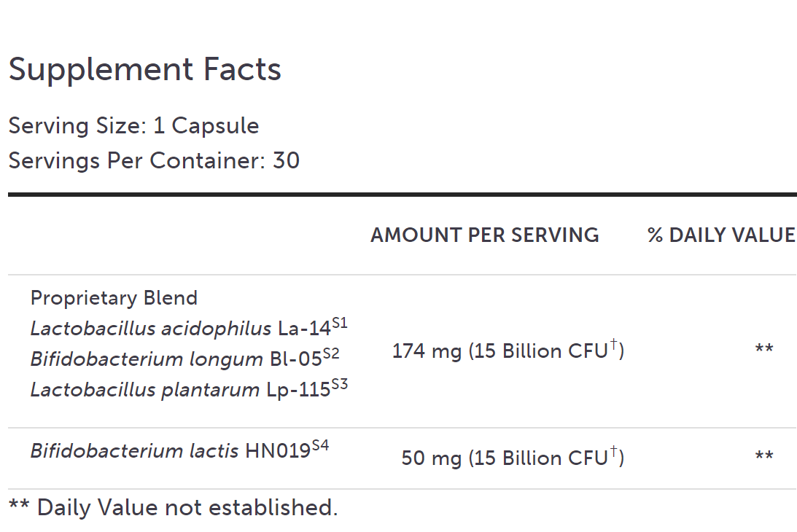Click the S4 superscript next to HN019
The height and width of the screenshot is (532, 797).
pos(320,445)
